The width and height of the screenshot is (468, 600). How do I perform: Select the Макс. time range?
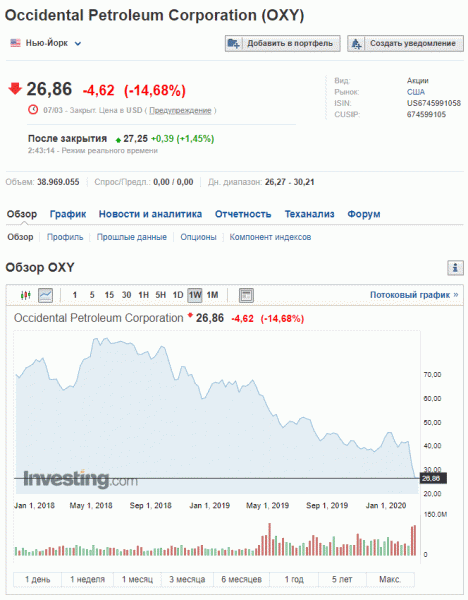tap(390, 579)
